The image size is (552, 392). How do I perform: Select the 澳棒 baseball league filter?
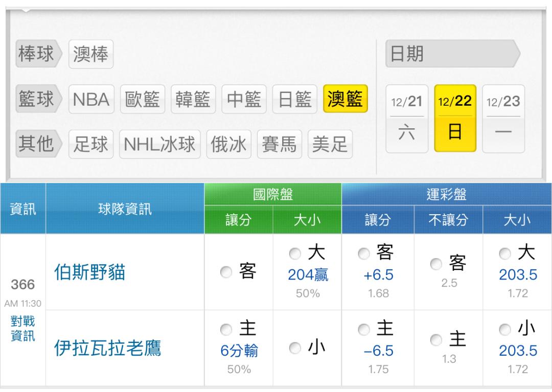coord(91,54)
